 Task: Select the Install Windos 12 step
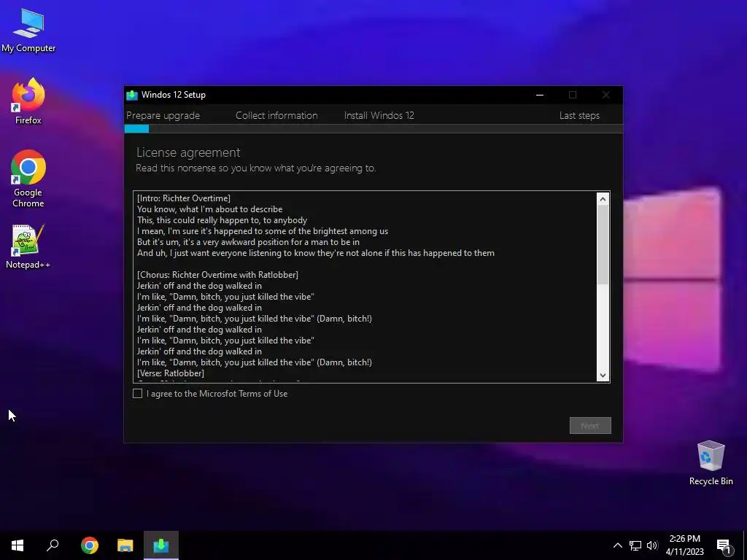click(x=379, y=116)
